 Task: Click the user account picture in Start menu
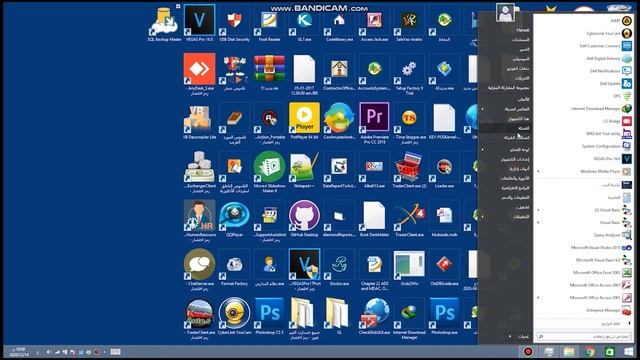(505, 13)
